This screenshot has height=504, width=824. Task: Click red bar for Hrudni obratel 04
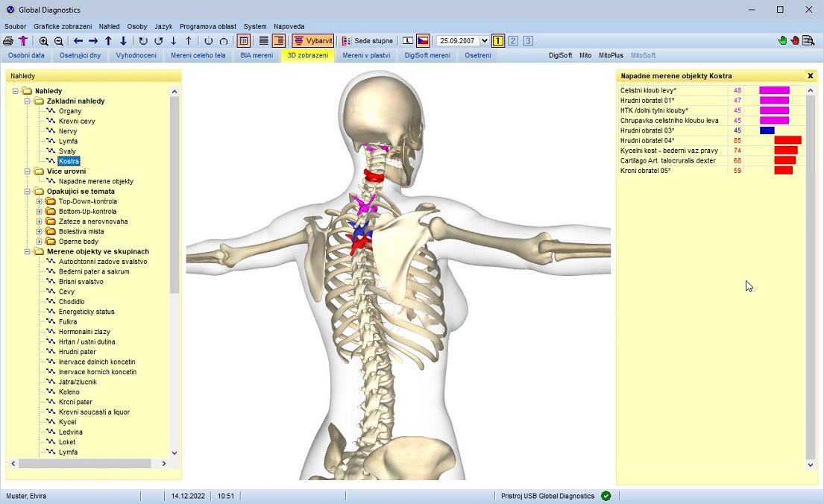[x=787, y=140]
